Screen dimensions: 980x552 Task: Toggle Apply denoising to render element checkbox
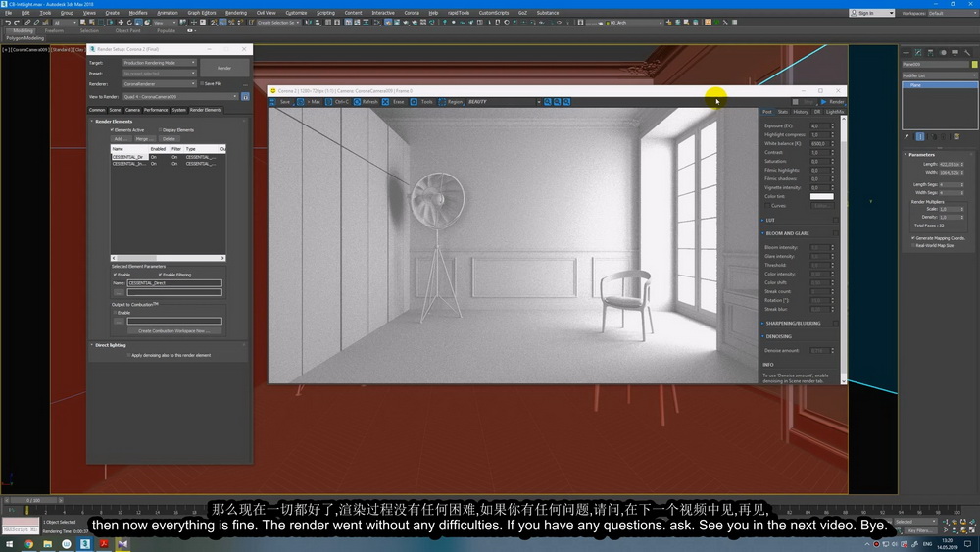click(x=128, y=355)
